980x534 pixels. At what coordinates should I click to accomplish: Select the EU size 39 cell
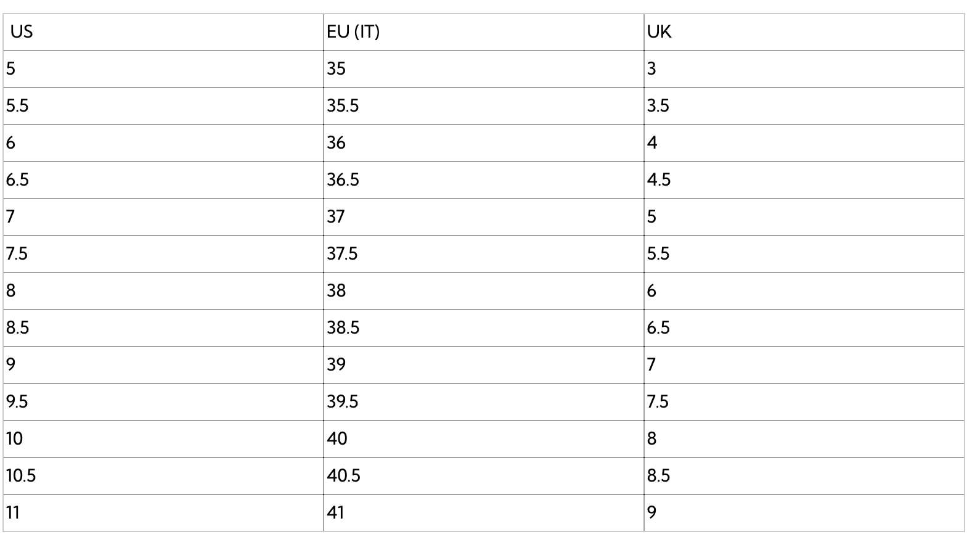tap(337, 364)
